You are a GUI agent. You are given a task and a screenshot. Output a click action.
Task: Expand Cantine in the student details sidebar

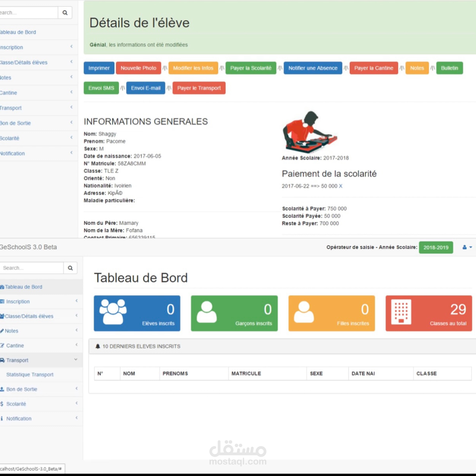(x=71, y=92)
